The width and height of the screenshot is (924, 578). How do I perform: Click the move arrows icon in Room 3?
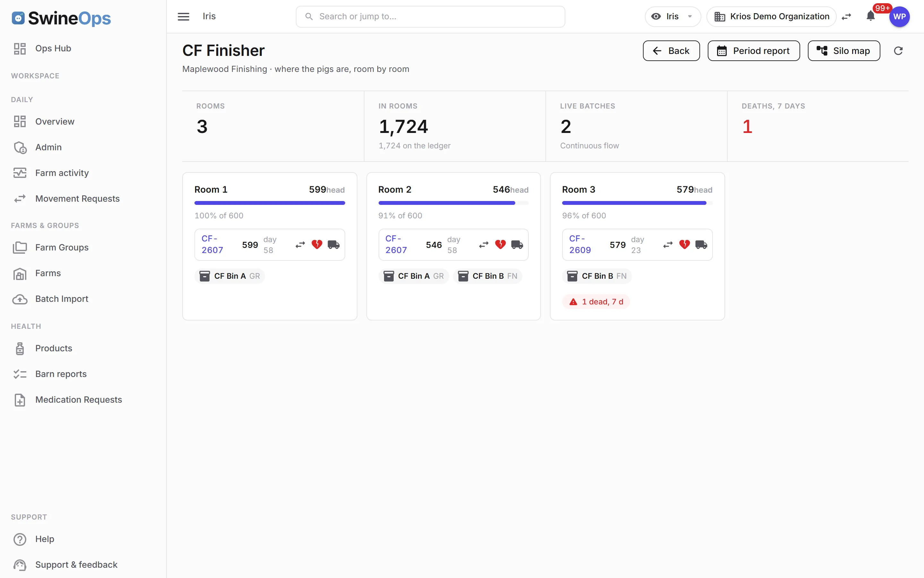[x=668, y=245]
